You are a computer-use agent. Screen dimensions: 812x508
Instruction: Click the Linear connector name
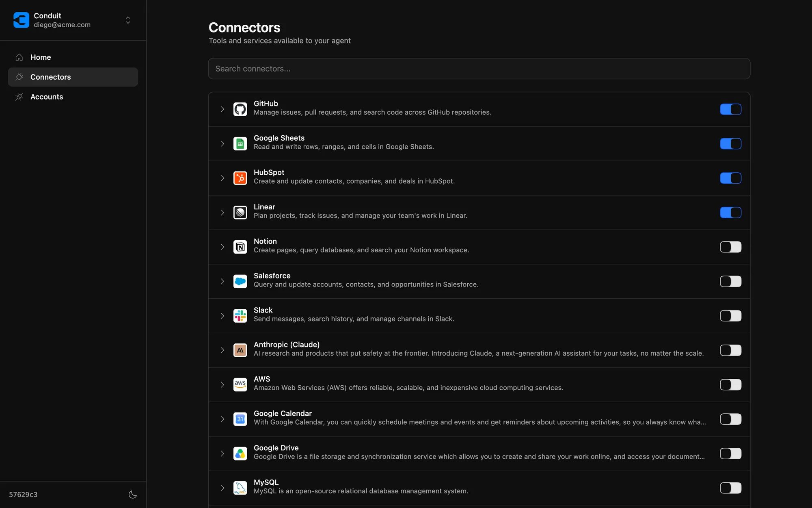click(x=264, y=207)
